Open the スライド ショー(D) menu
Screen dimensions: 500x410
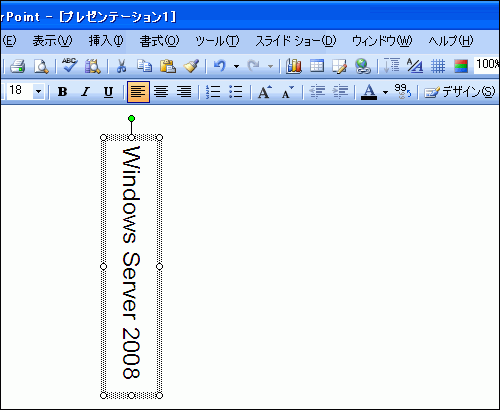296,41
